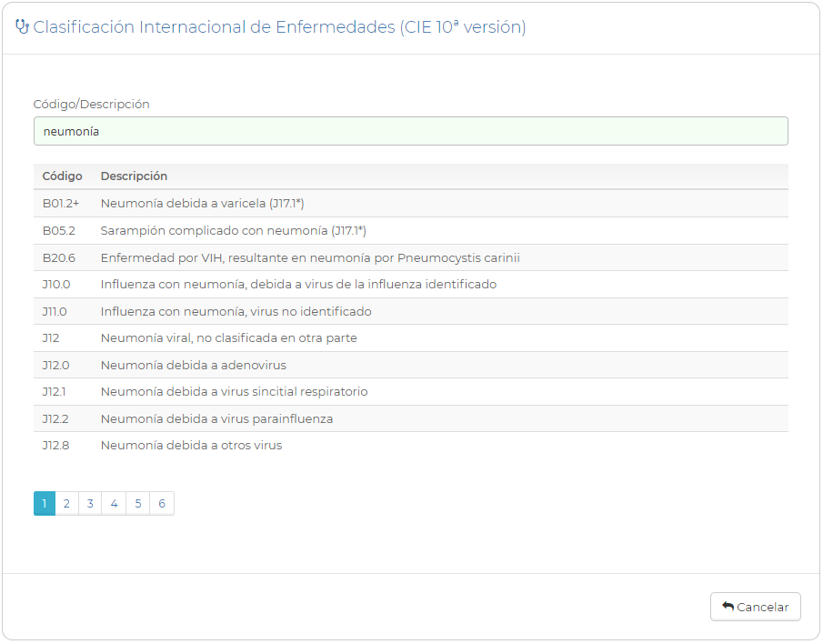Click the stethoscope icon in the title
Viewport: 823px width, 644px height.
(23, 27)
